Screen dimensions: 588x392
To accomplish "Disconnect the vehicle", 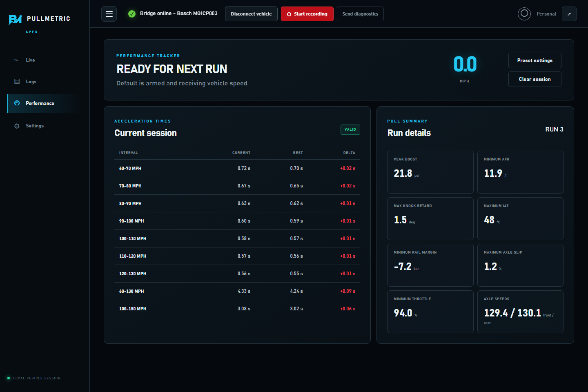I will [x=251, y=14].
